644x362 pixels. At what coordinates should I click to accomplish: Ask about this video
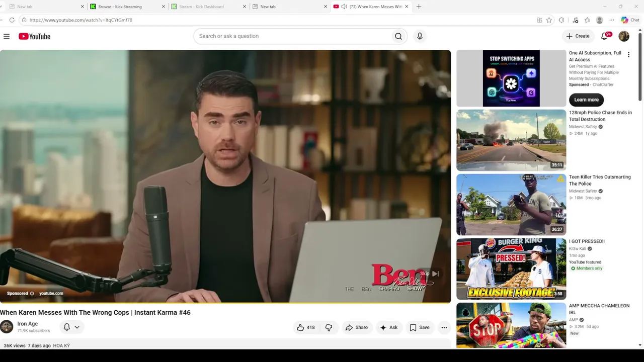click(388, 327)
